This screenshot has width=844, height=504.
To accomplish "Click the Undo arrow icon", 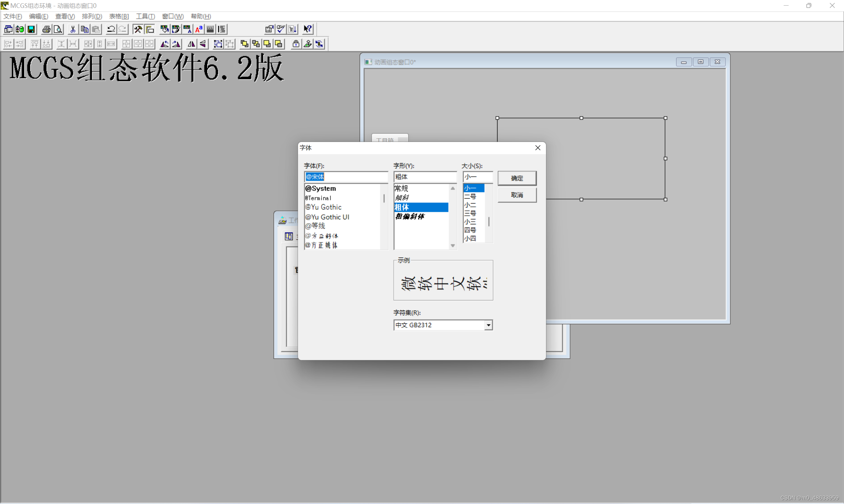I will click(x=111, y=29).
